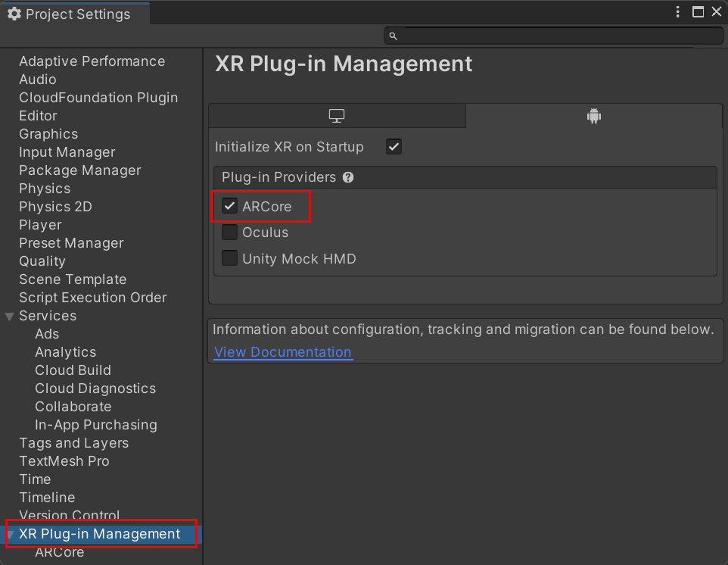728x565 pixels.
Task: Select XR Plug-in Management in sidebar
Action: coord(99,533)
